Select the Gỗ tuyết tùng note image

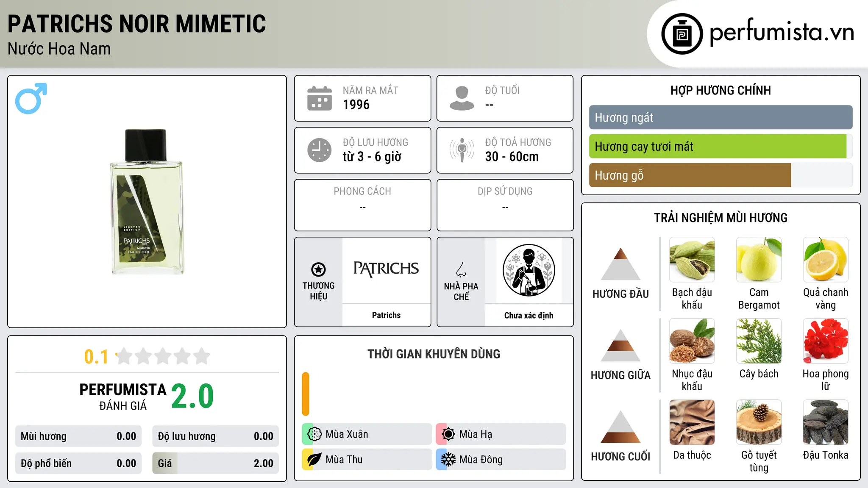pos(759,422)
